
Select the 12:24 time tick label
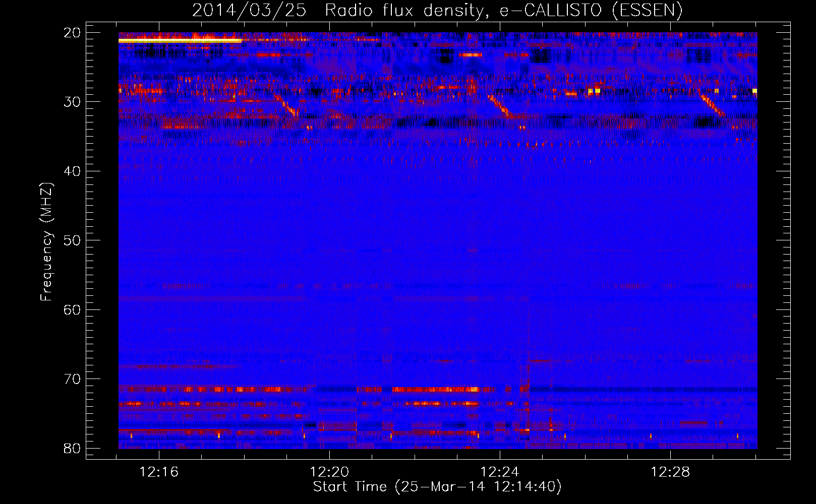point(500,472)
